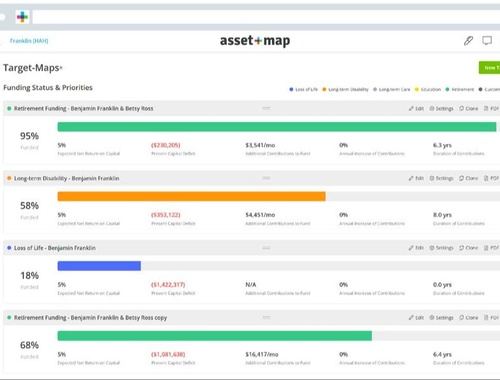Select title Retirement Funding - Benjamin Franklin & Betsy Ross
Viewport: 500px width, 380px height.
84,108
